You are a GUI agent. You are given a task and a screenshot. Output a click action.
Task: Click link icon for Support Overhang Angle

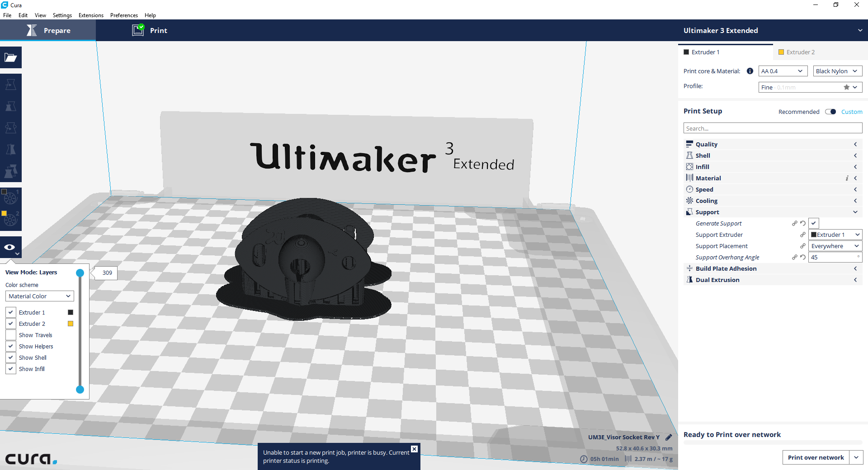point(794,257)
